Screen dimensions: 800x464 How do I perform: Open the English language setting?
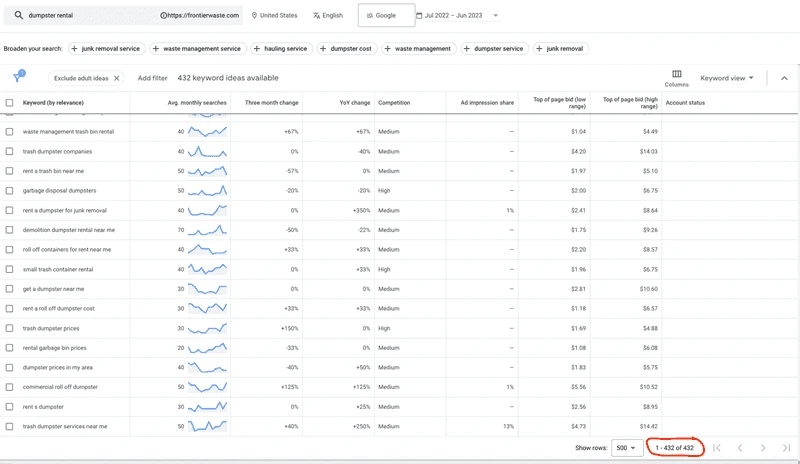click(328, 16)
